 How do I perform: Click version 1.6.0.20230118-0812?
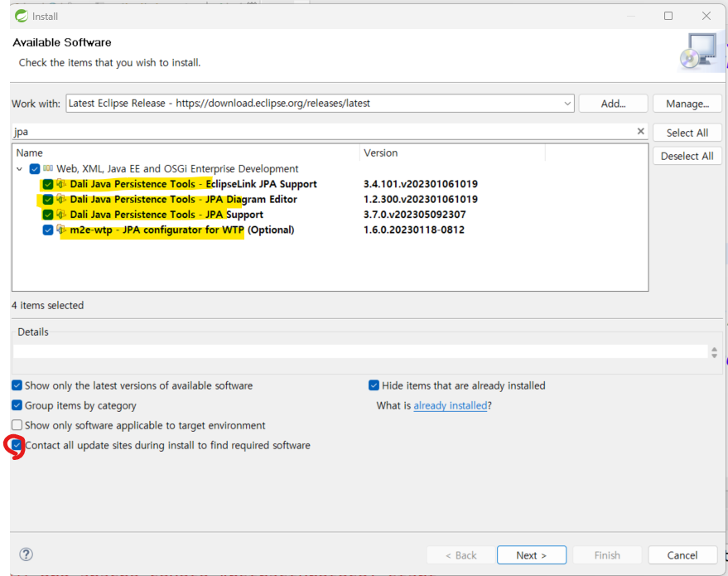click(x=414, y=230)
